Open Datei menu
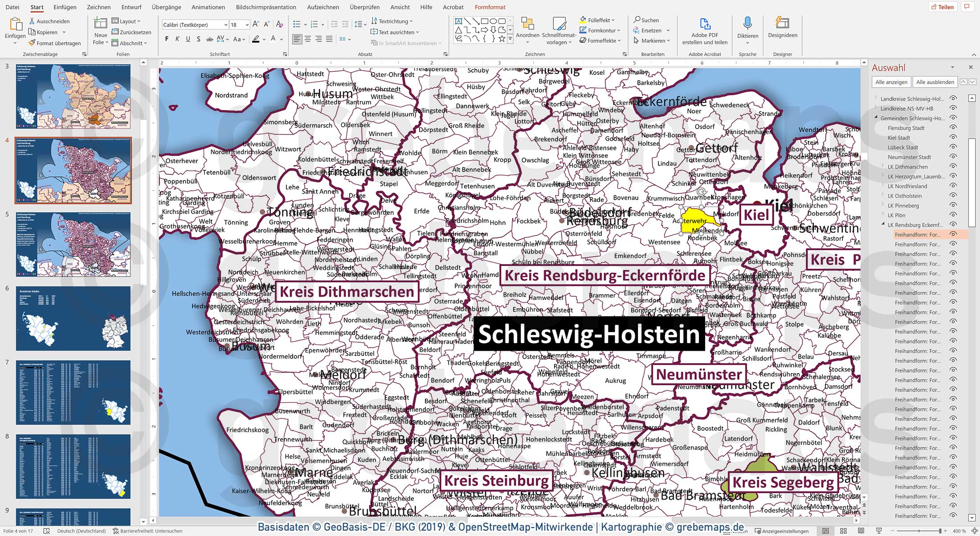Image resolution: width=980 pixels, height=536 pixels. 12,7
